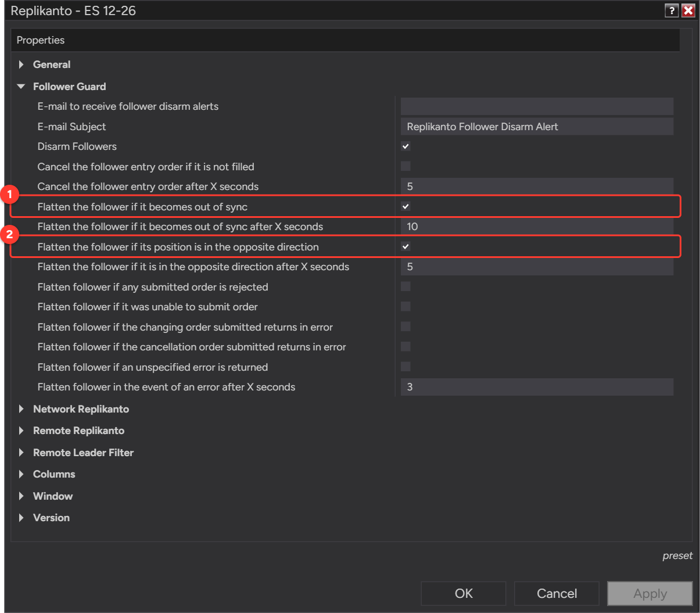Select the 'Remote Leader Filter' heading text

point(83,453)
